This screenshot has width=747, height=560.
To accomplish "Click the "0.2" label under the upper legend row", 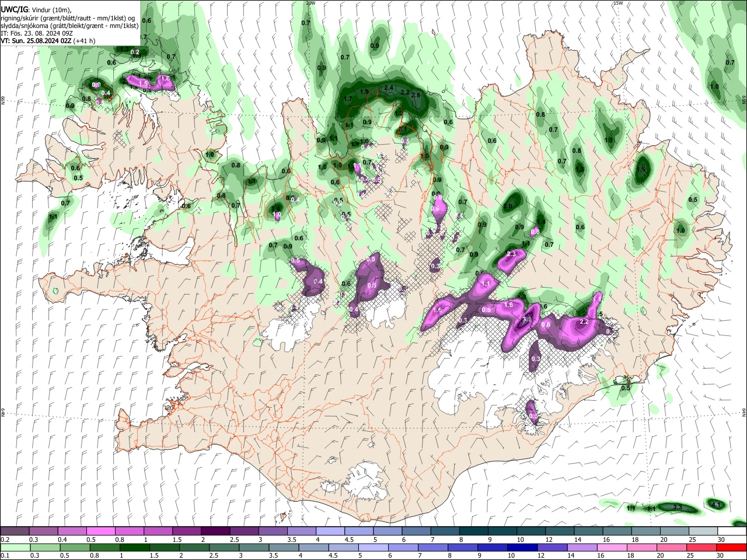I will click(5, 540).
